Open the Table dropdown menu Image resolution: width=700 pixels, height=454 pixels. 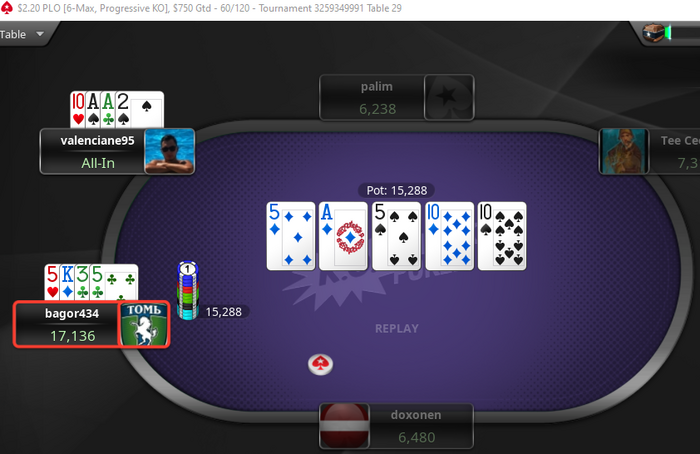coord(22,34)
